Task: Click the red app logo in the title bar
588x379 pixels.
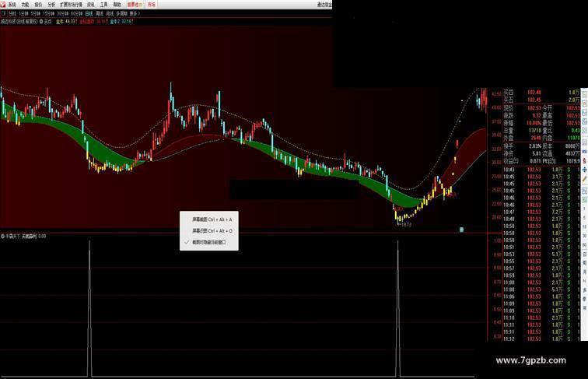Action: (x=3, y=5)
